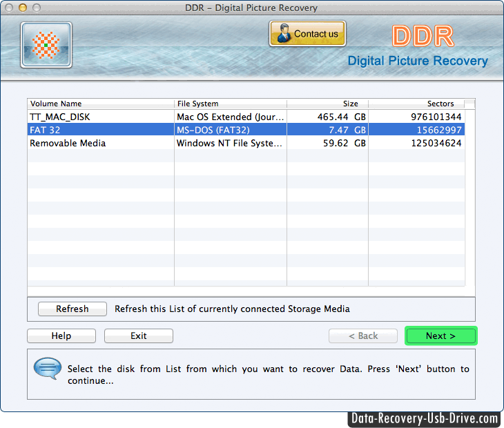The image size is (504, 428).
Task: Sort by File System column header
Action: (x=231, y=104)
